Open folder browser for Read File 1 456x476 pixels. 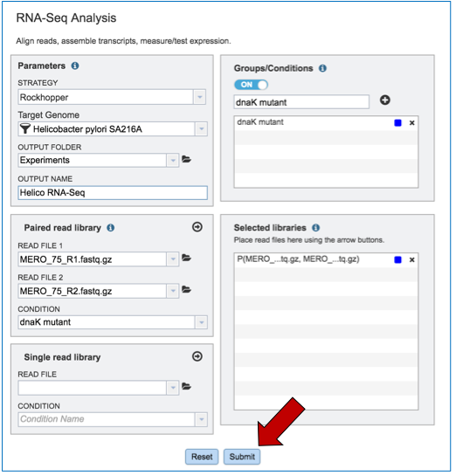click(x=186, y=259)
